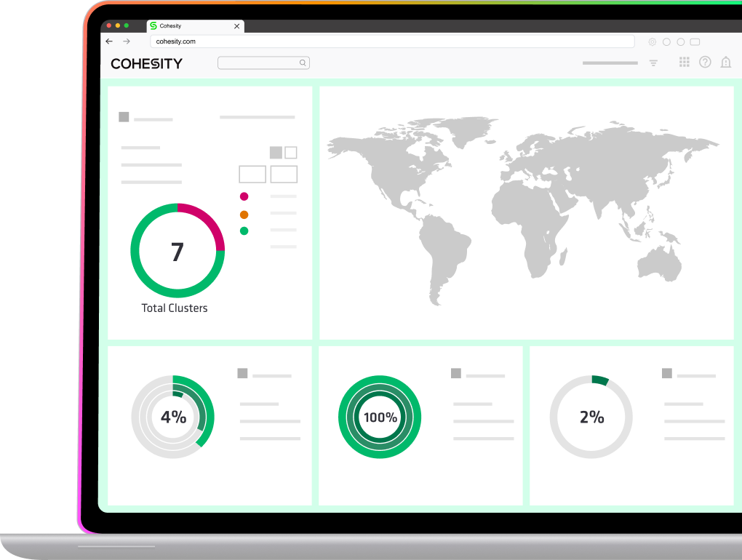Viewport: 742px width, 560px height.
Task: Open the notifications alert bell icon
Action: pyautogui.click(x=725, y=63)
